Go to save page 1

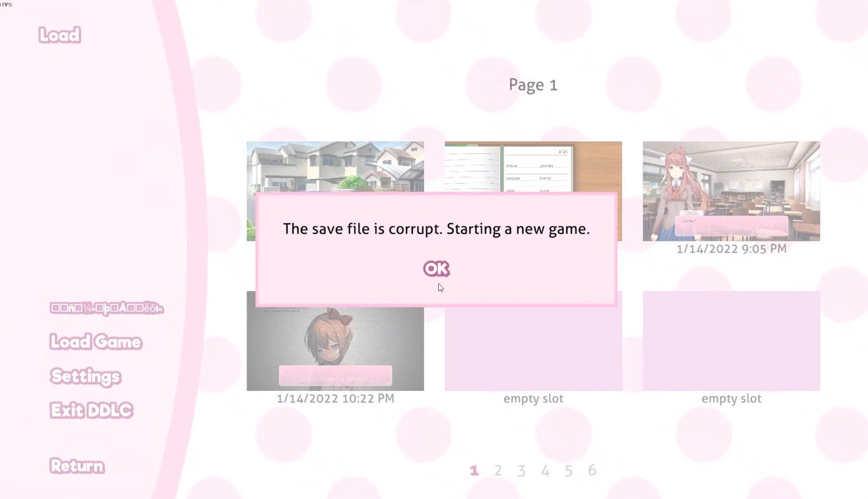474,471
